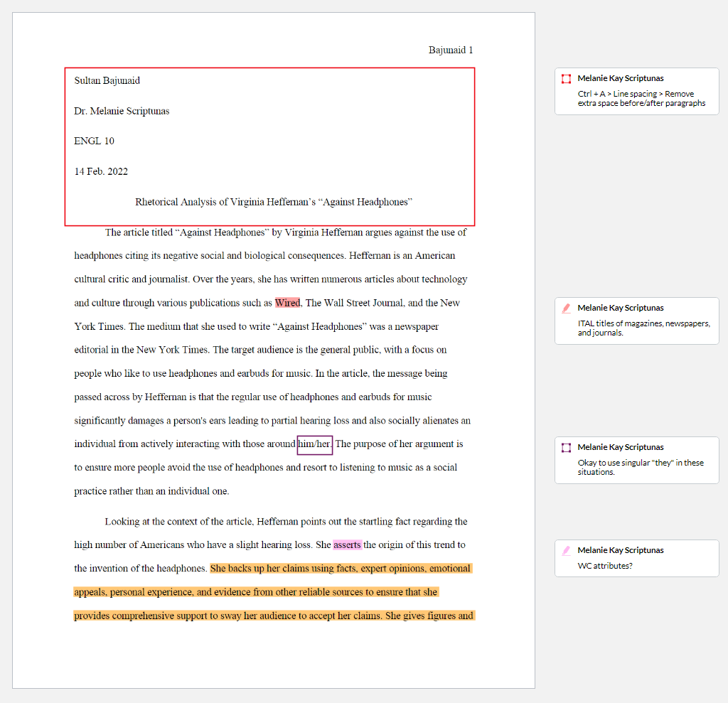Click the course line 'ENGL 10'
728x703 pixels.
pyautogui.click(x=94, y=141)
